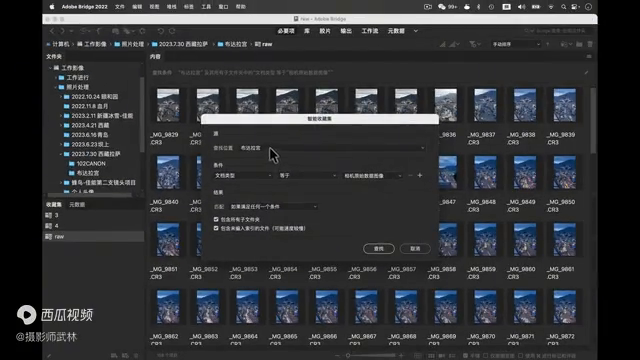Image resolution: width=640 pixels, height=360 pixels.
Task: Click macOS Spotlight search icon
Action: point(563,7)
